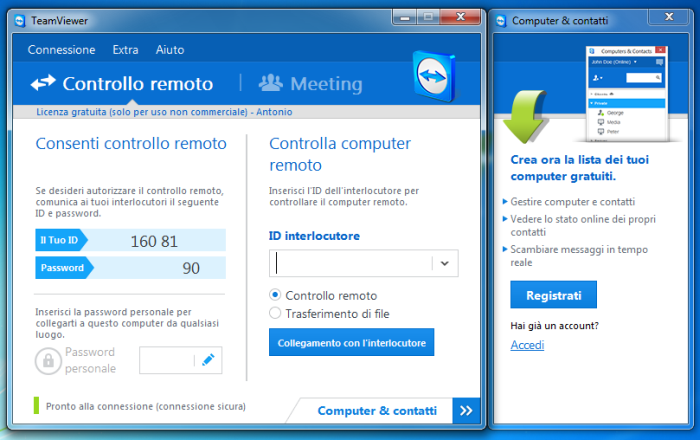Click the Pronto alla connessione status text
Image resolution: width=700 pixels, height=440 pixels.
pos(146,407)
